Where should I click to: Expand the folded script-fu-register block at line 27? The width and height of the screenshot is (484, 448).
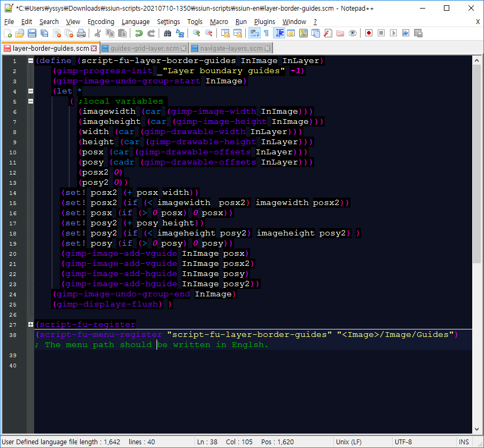point(30,324)
